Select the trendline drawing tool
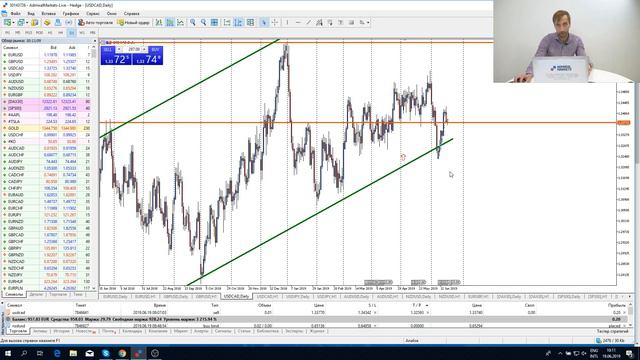The height and width of the screenshot is (360, 640). [x=309, y=22]
